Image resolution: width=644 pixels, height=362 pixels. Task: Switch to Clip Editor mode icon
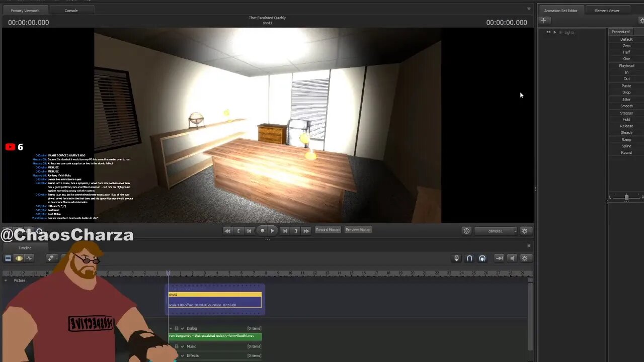click(8, 258)
